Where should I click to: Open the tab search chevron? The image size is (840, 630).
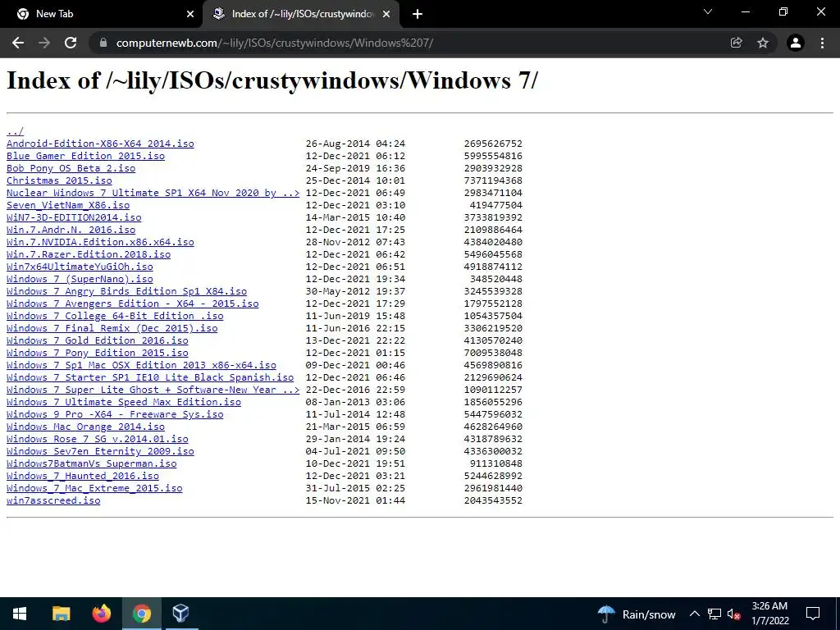708,11
